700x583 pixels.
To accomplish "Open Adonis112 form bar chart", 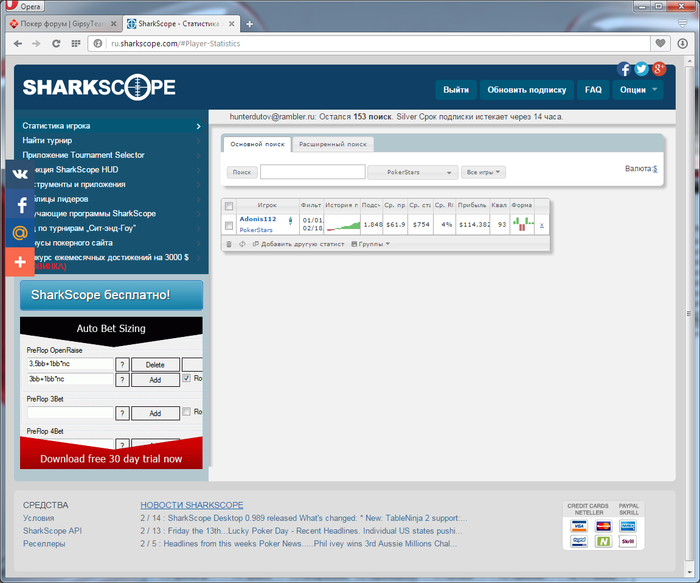I will tap(523, 224).
